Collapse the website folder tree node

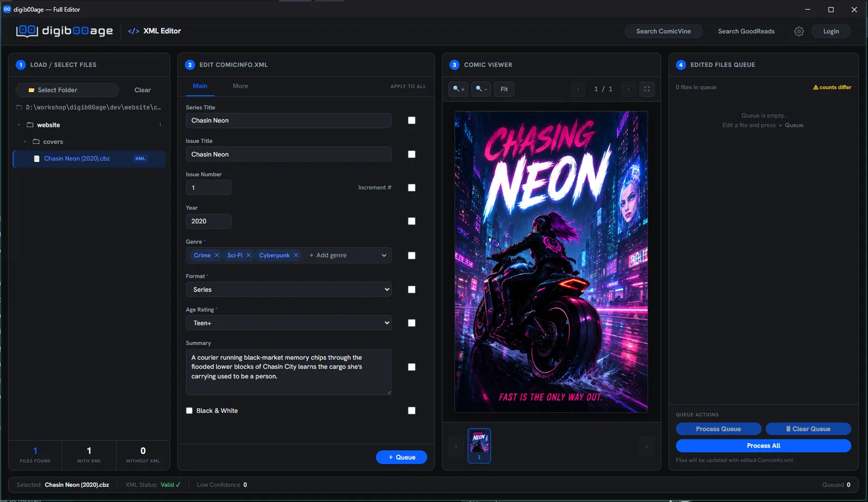coord(19,125)
